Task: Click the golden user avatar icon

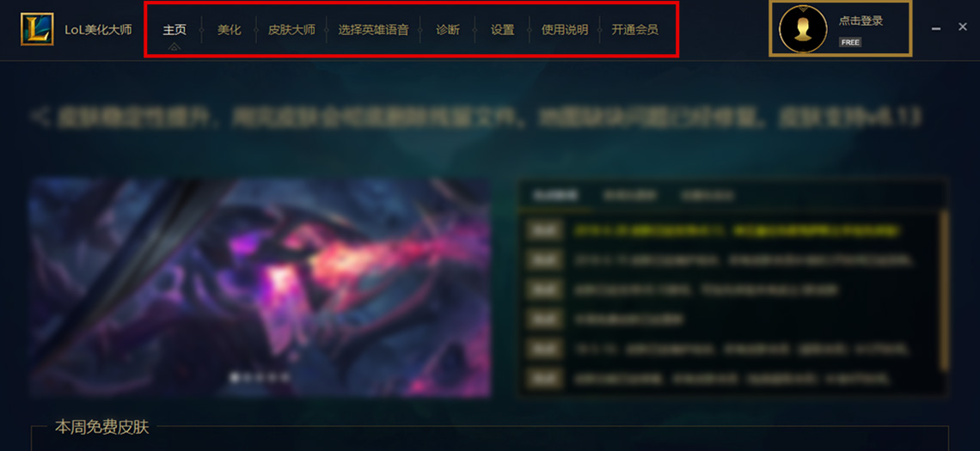Action: point(803,28)
